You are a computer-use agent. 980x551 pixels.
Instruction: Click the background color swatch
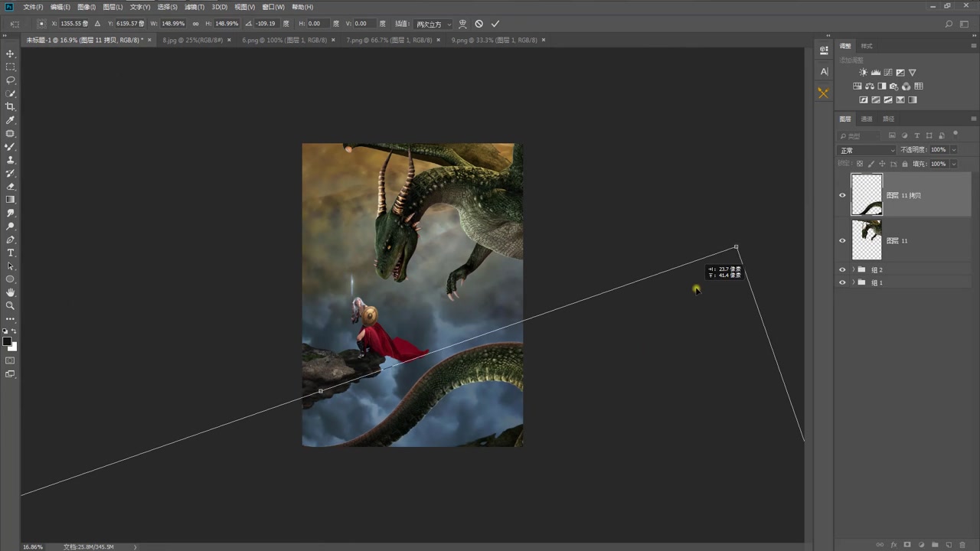13,347
